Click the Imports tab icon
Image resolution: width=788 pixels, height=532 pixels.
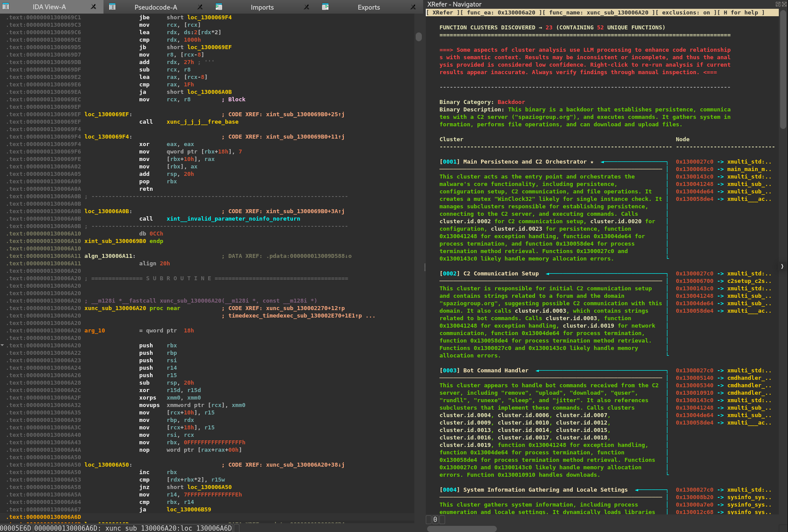219,7
